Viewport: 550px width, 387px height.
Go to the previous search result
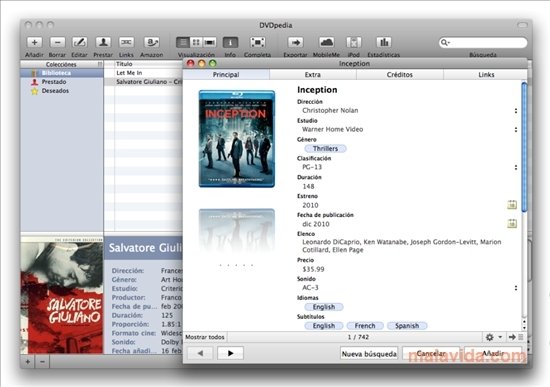[200, 353]
